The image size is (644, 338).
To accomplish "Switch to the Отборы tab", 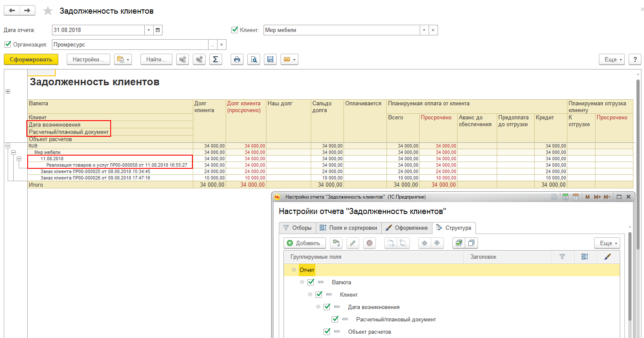I will tap(298, 228).
